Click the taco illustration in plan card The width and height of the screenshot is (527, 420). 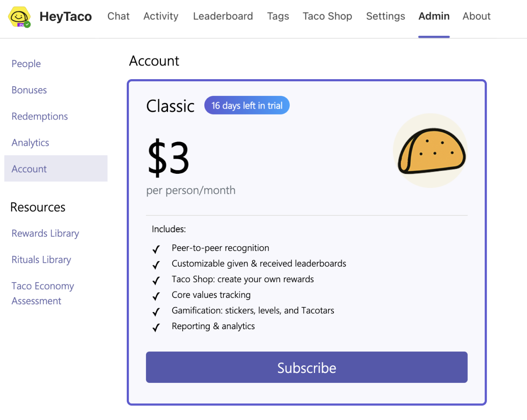430,151
